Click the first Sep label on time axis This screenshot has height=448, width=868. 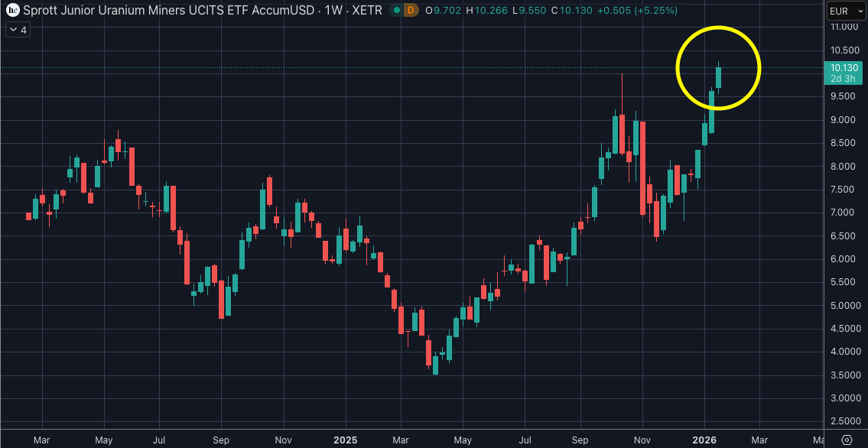[x=221, y=441]
